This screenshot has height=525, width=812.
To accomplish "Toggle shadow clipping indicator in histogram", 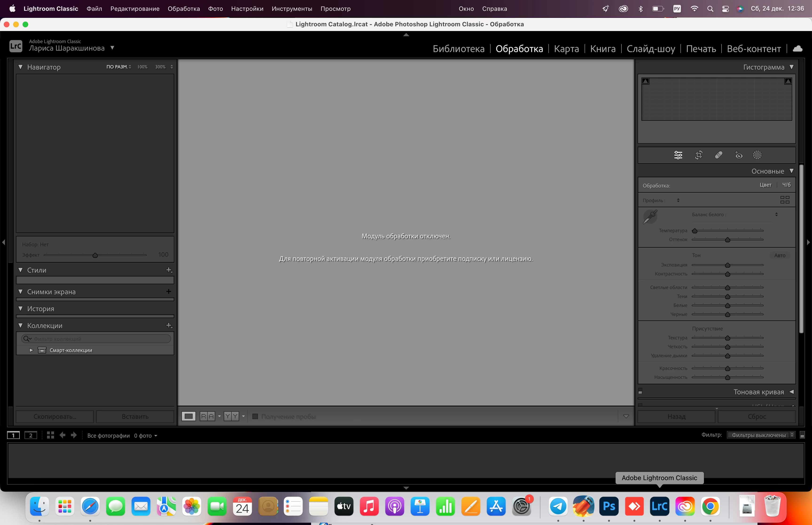I will pyautogui.click(x=645, y=81).
